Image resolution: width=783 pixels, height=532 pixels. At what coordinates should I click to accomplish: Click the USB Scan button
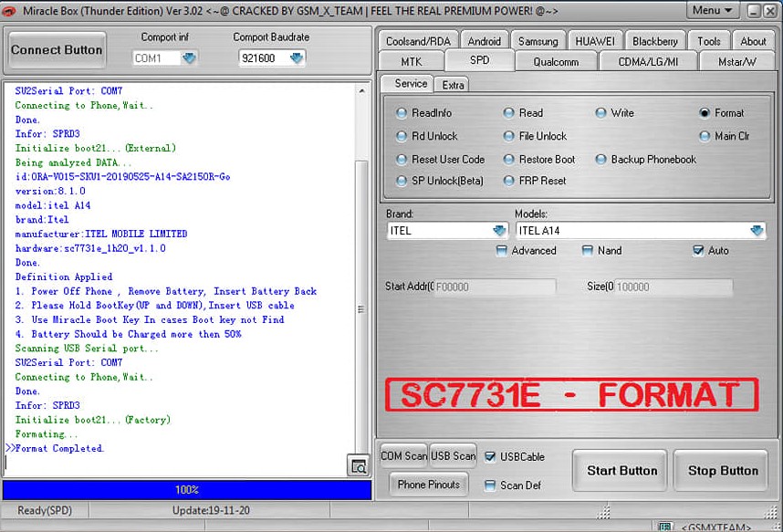[453, 455]
